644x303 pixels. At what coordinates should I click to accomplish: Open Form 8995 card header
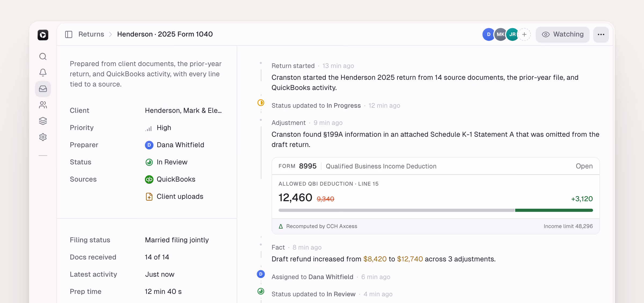(x=436, y=166)
